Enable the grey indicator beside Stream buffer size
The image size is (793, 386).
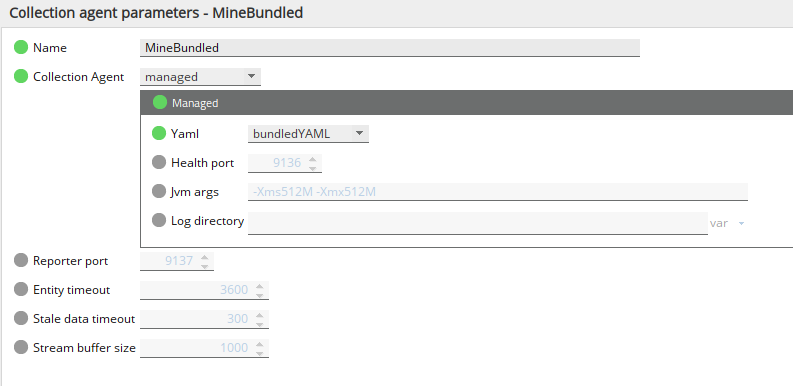(21, 348)
